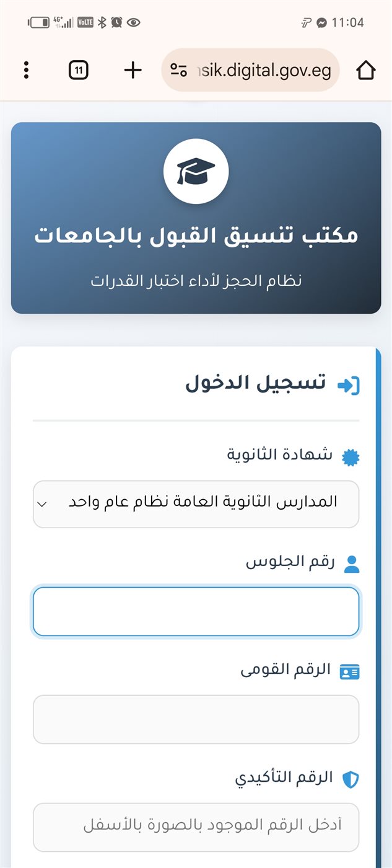Tap the site settings icon in address bar
This screenshot has width=392, height=868.
(x=179, y=70)
